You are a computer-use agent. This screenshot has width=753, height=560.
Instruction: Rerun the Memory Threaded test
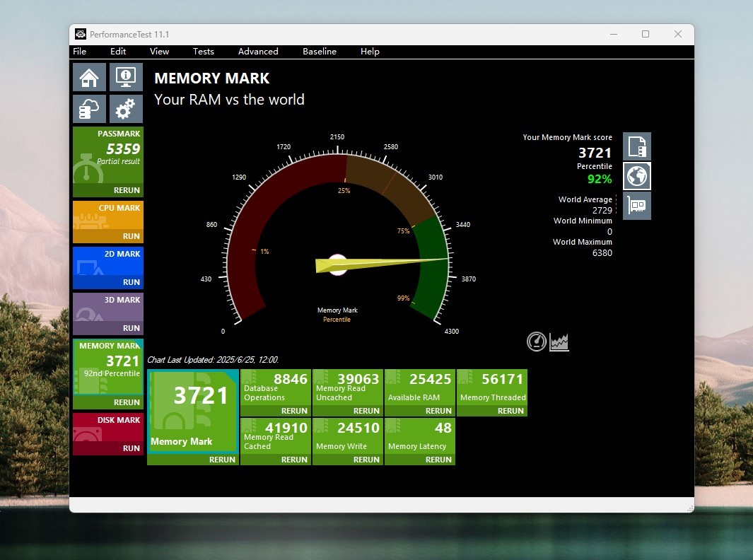tap(492, 411)
